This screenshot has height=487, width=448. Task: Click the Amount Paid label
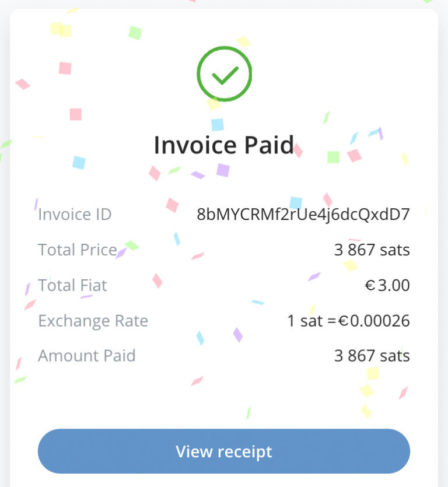pos(86,356)
